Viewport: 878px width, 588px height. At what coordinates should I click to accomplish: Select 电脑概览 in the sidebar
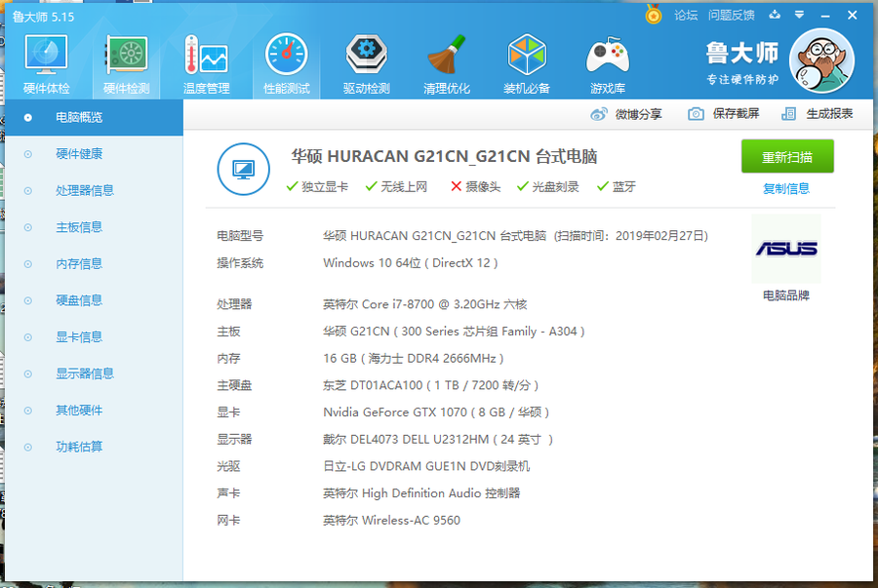click(94, 117)
